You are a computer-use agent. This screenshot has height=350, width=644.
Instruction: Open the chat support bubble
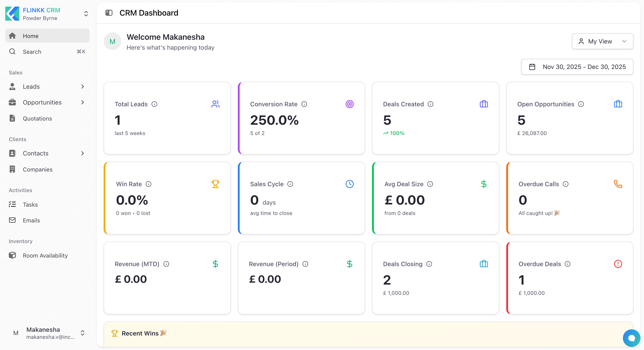click(631, 338)
